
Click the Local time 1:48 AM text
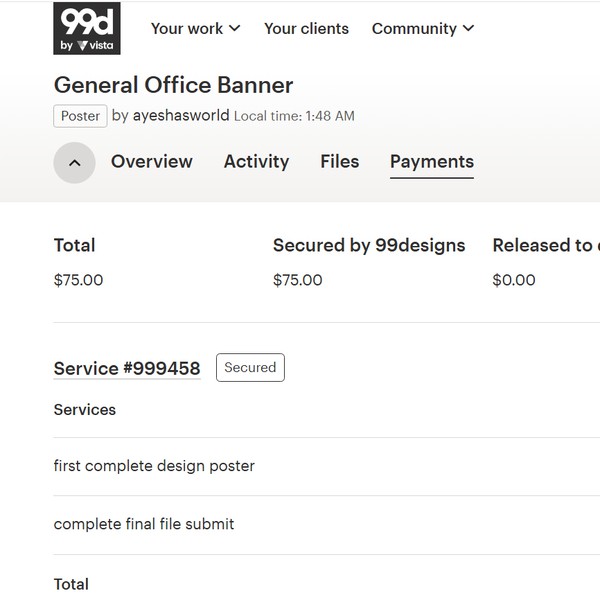294,116
